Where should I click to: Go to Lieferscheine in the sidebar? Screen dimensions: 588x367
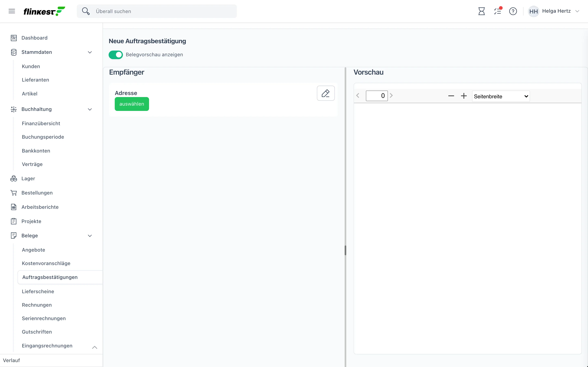[x=38, y=292]
